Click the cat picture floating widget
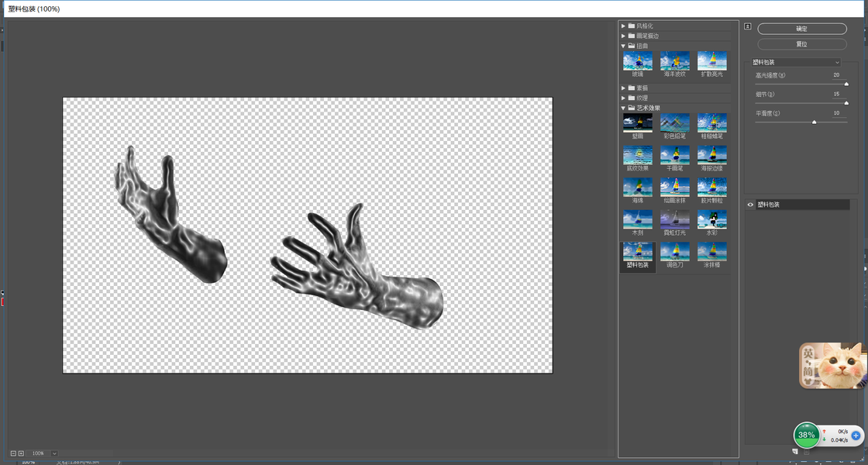 833,366
